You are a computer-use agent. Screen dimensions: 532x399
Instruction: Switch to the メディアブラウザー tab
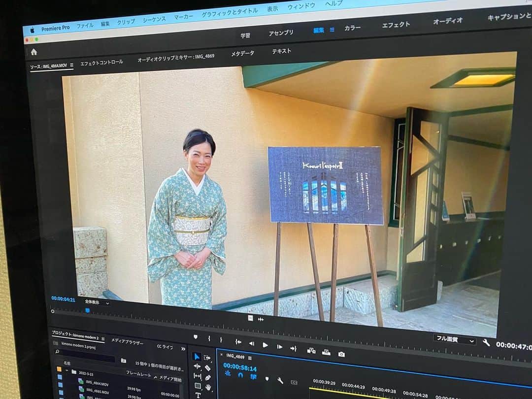[x=127, y=342]
